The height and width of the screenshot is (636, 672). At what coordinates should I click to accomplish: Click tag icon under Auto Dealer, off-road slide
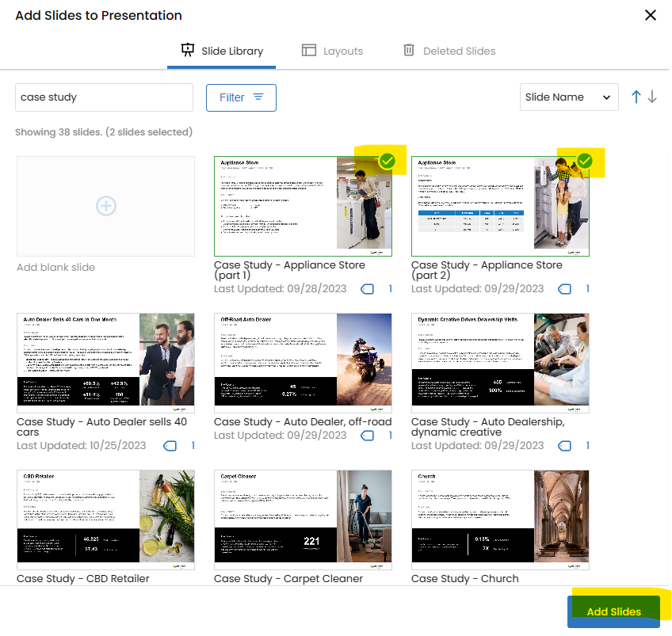pyautogui.click(x=367, y=436)
